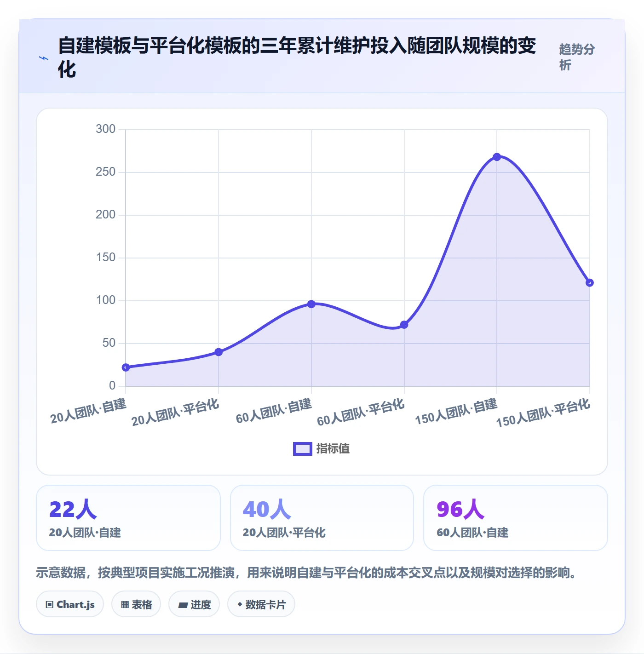Image resolution: width=644 pixels, height=654 pixels.
Task: Open the 40人 stat card
Action: click(322, 518)
